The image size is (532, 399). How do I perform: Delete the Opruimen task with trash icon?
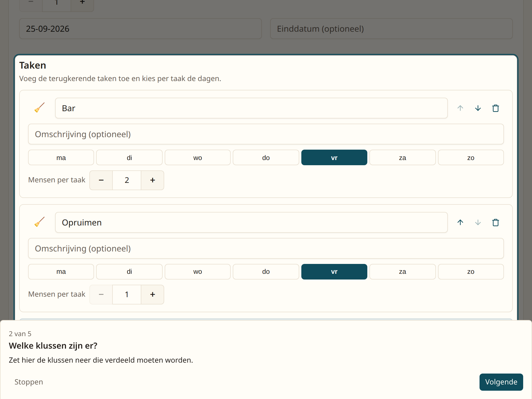tap(495, 222)
